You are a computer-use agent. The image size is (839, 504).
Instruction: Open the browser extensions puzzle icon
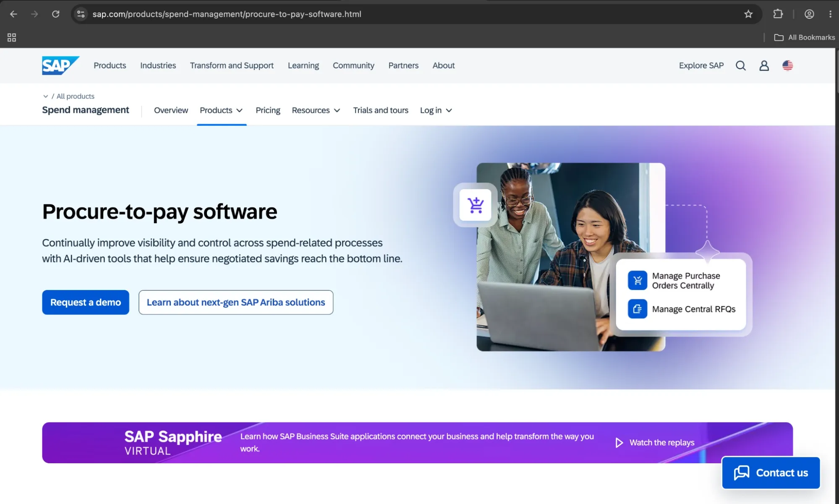tap(778, 14)
